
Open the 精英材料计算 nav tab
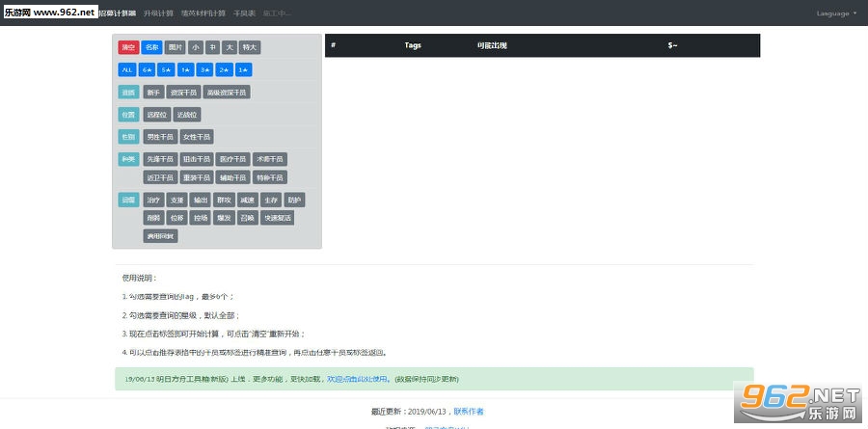click(x=203, y=13)
